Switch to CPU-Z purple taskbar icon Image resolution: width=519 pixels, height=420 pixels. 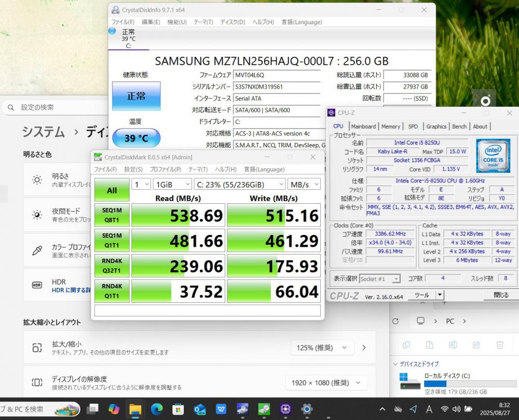285,410
